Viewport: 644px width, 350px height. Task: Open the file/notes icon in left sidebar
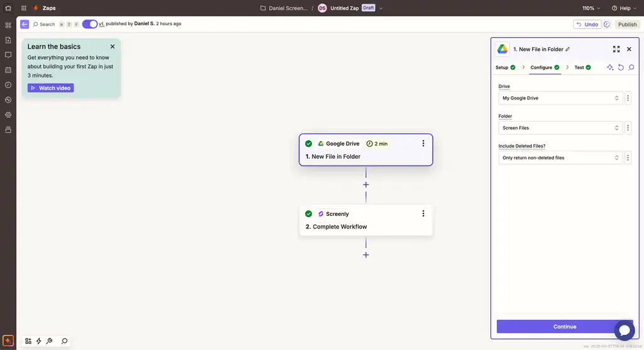tap(8, 40)
